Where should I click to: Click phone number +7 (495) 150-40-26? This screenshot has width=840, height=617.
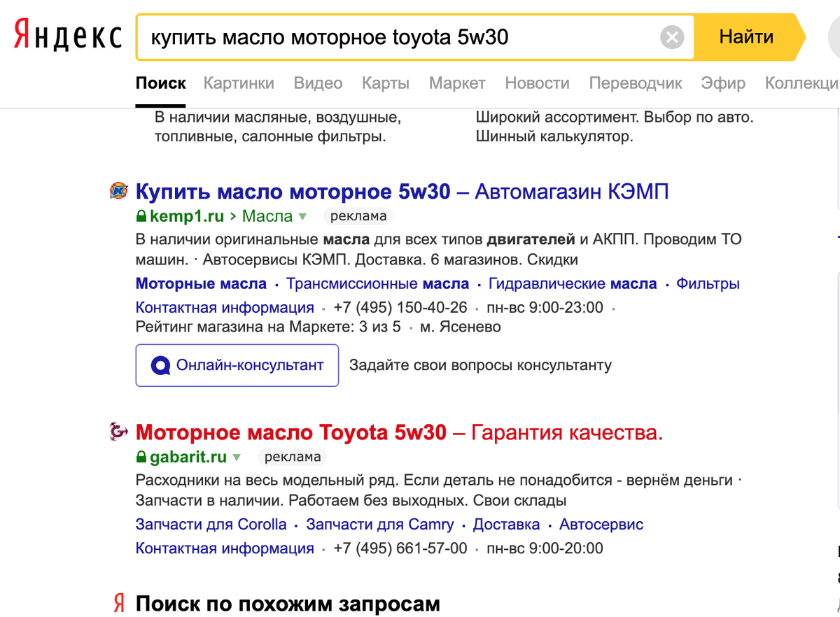point(400,307)
